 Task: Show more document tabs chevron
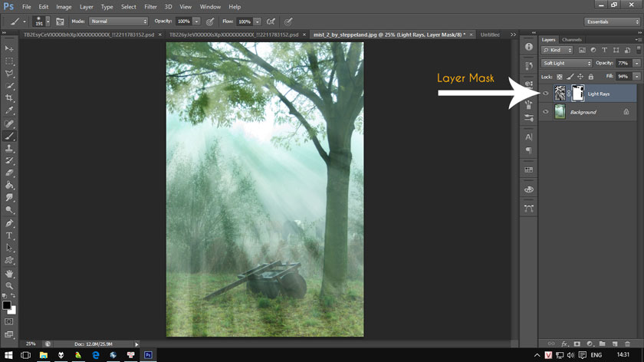coord(513,35)
